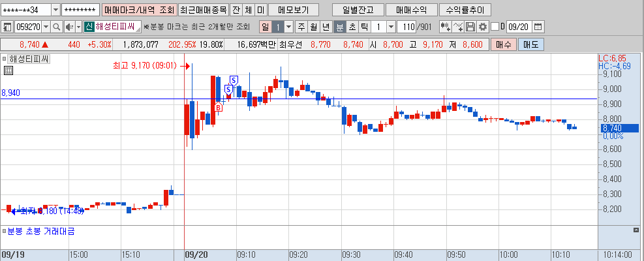644x261 pixels.
Task: Click the date field 09/20
Action: click(518, 27)
